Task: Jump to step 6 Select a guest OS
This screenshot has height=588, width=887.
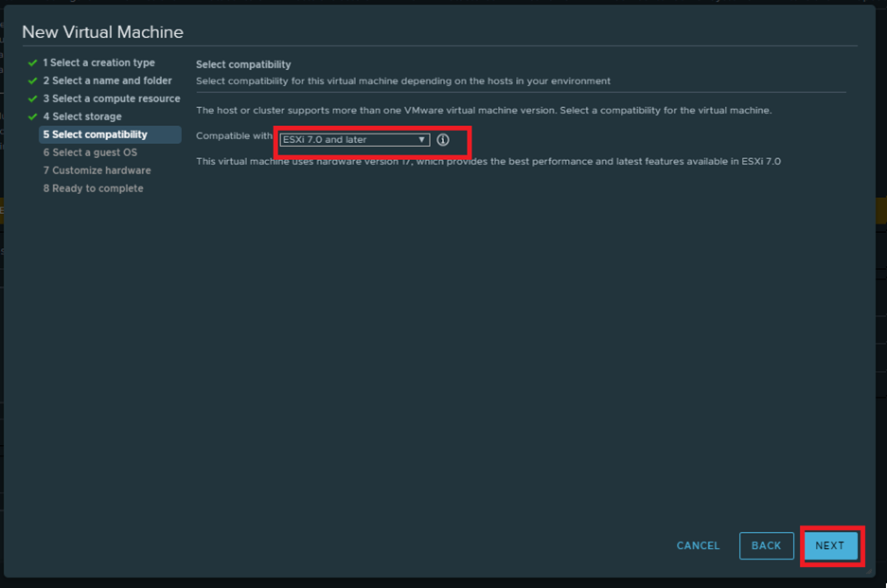Action: click(x=90, y=152)
